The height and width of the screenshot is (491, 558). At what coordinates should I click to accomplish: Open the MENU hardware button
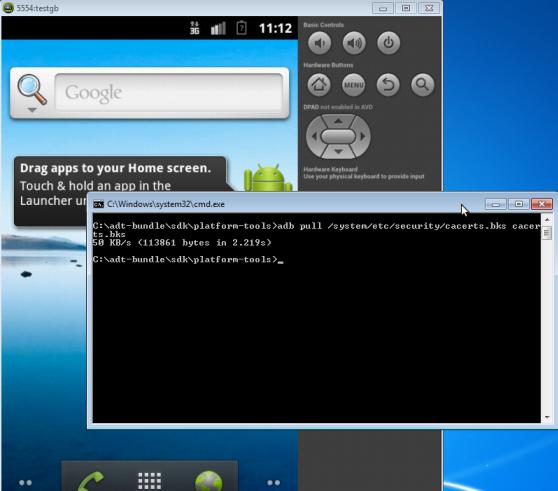pyautogui.click(x=353, y=85)
